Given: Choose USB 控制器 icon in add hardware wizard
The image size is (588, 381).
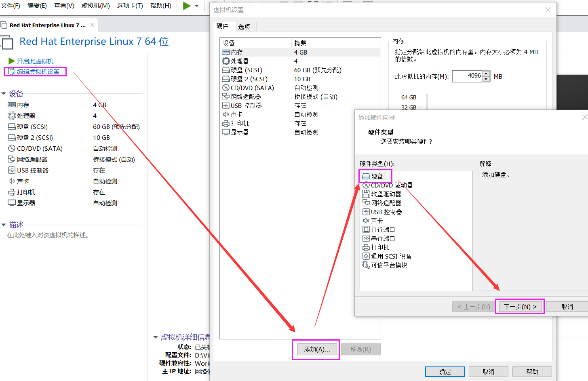Looking at the screenshot, I should [366, 212].
